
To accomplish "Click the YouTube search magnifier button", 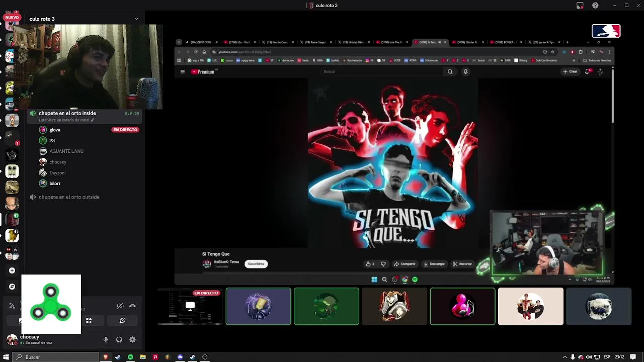I will coord(450,71).
